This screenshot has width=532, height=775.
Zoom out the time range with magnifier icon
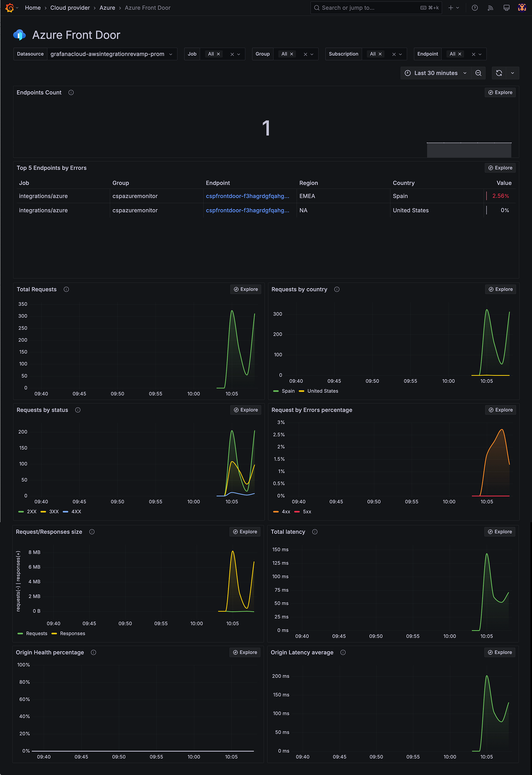(x=478, y=73)
